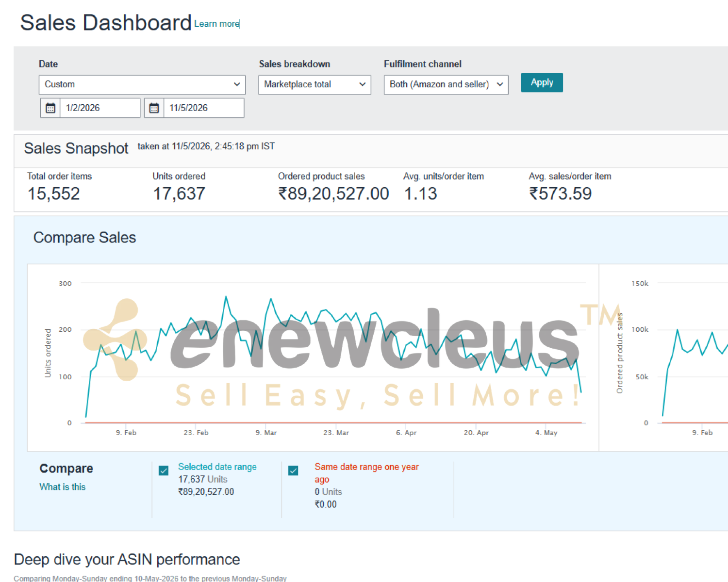Open the Learn more link
The width and height of the screenshot is (728, 582).
click(x=216, y=24)
